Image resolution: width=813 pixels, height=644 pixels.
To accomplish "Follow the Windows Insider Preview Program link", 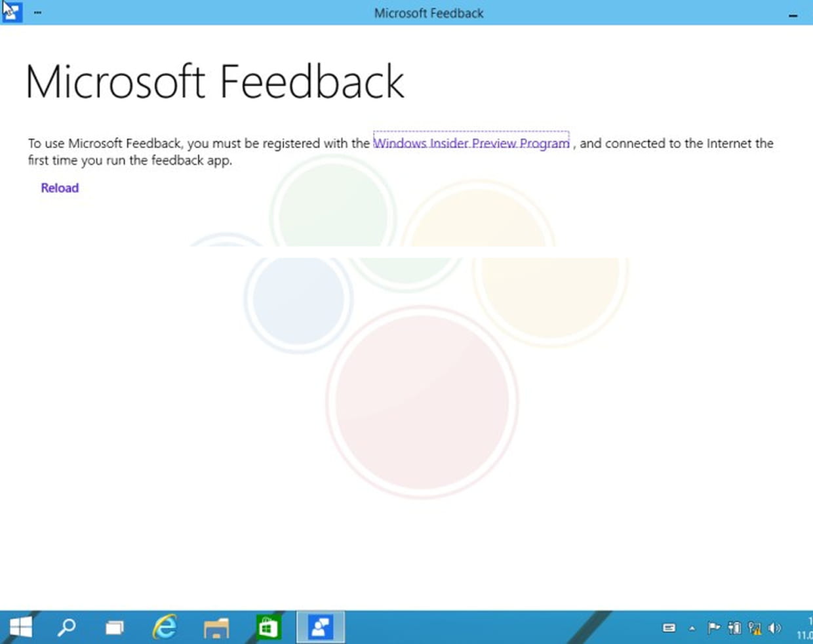I will (471, 143).
